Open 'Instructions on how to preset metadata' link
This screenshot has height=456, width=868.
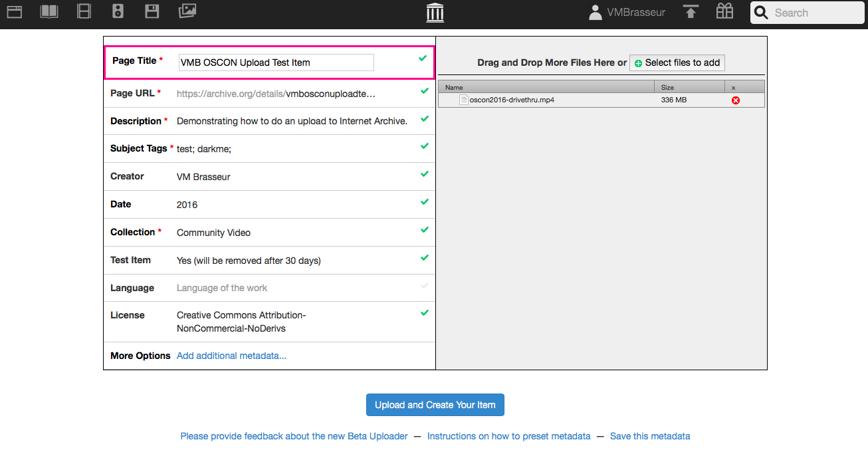pos(509,436)
